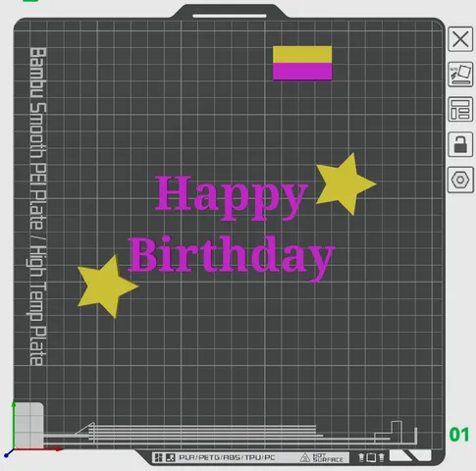
Task: Open plate settings hexagon icon
Action: pos(460,180)
